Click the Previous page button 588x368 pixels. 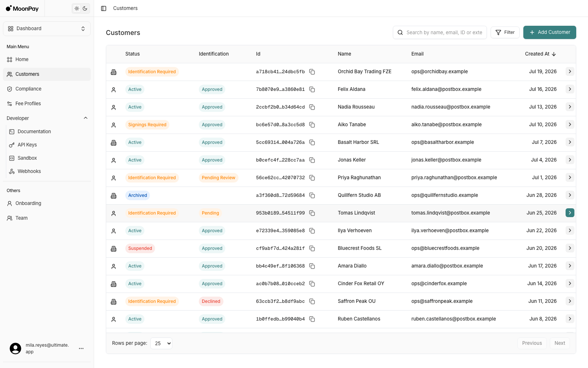tap(532, 343)
